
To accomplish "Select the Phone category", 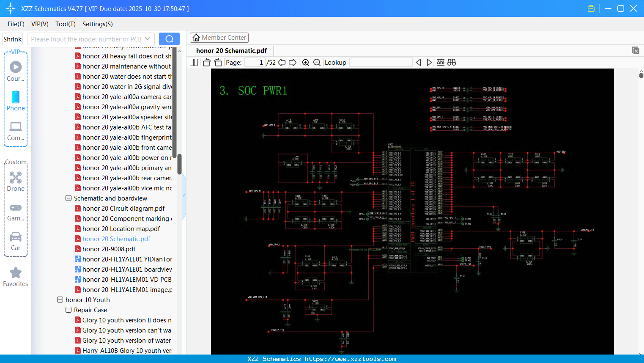I will click(16, 101).
